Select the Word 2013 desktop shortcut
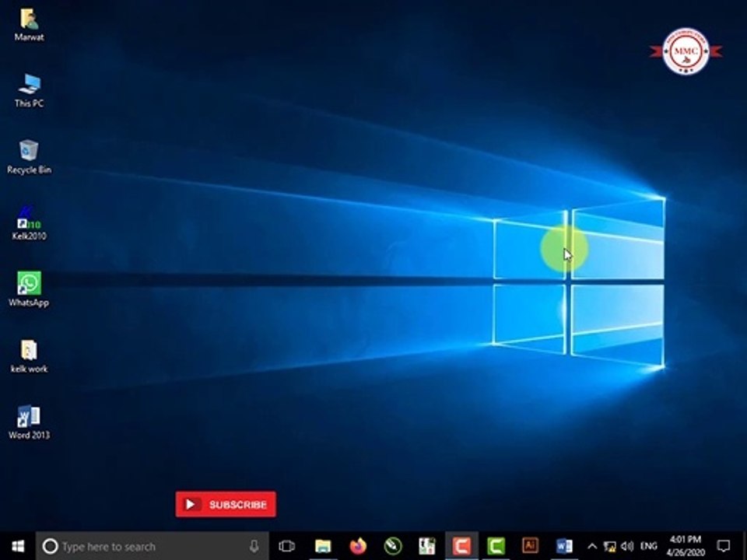 point(29,422)
